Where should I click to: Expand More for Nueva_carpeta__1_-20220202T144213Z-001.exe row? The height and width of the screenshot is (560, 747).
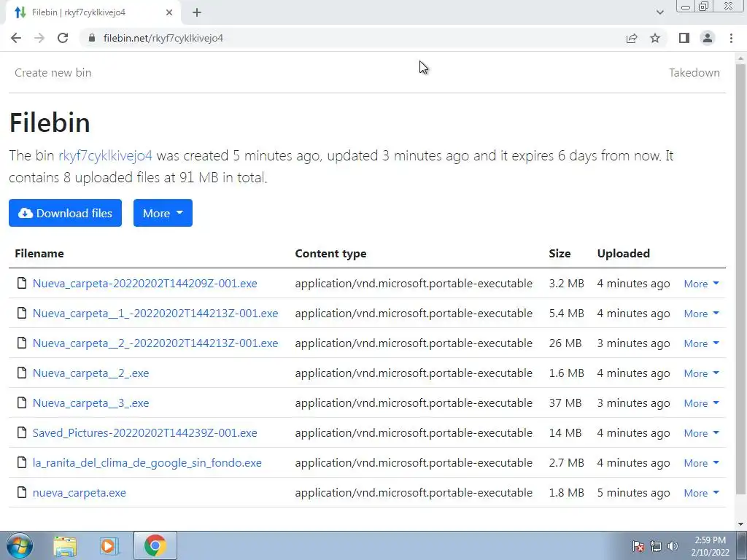tap(701, 314)
